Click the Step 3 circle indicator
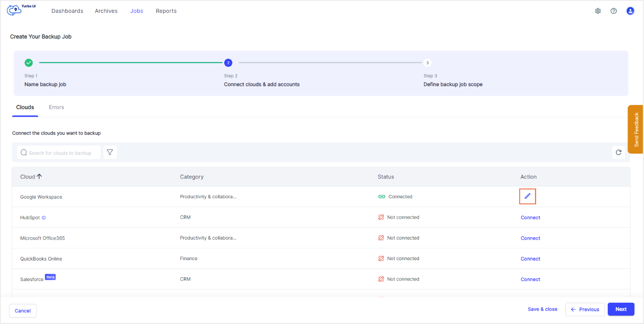Viewport: 644px width, 324px height. pos(427,63)
